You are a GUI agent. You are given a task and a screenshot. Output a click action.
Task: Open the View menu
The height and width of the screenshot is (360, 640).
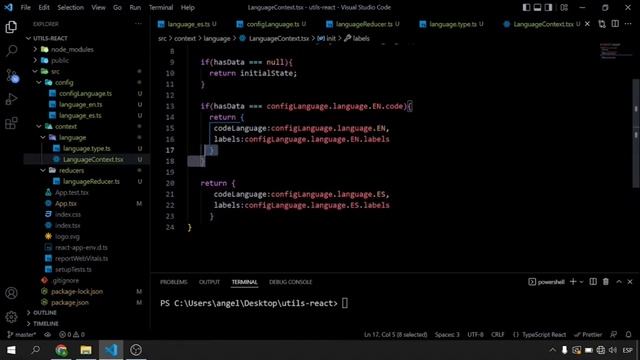point(98,7)
